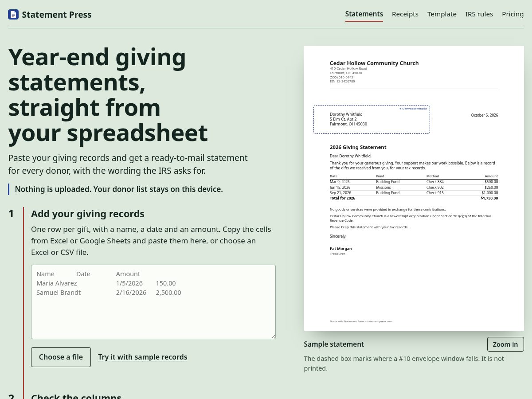Click the 'Sample statement' caption
The image size is (532, 399).
coord(334,344)
